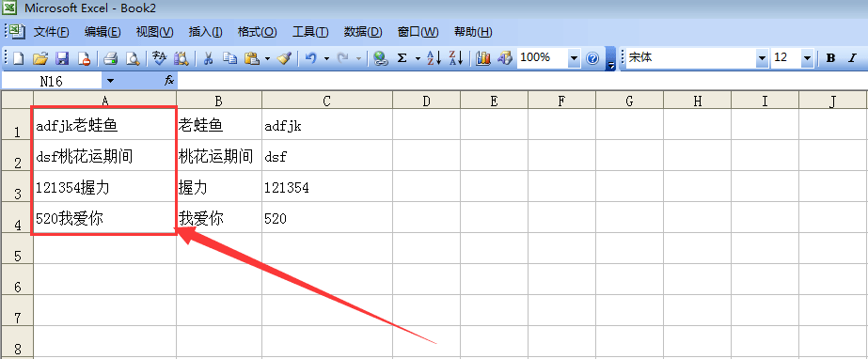The image size is (868, 359).
Task: Toggle Bold formatting button
Action: coord(830,58)
